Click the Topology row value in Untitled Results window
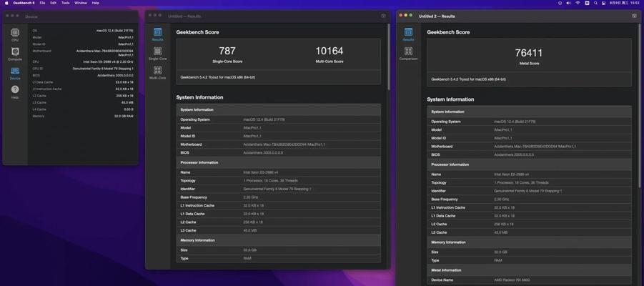Viewport: 644px width, 286px height. click(270, 180)
